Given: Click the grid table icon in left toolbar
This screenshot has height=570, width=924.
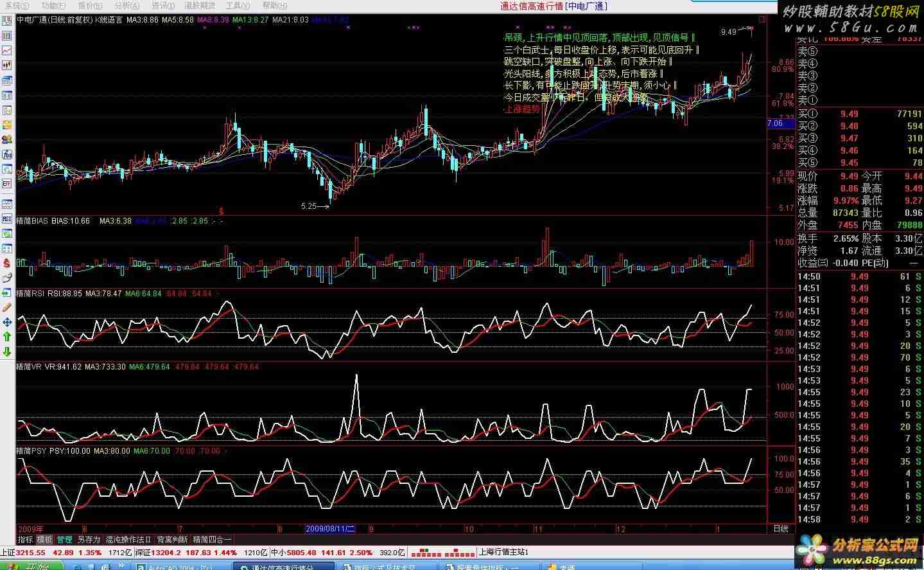Looking at the screenshot, I should [7, 36].
